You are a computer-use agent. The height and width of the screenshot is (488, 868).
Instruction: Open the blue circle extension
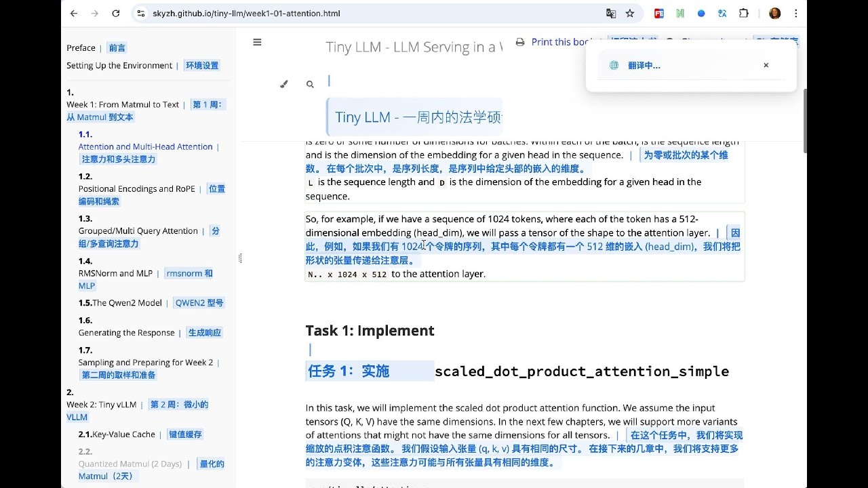(701, 14)
